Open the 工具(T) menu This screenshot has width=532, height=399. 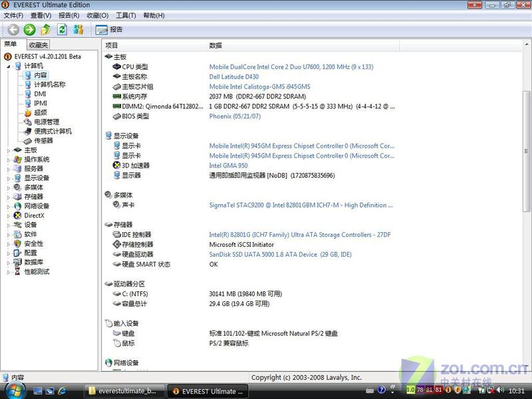tap(126, 15)
